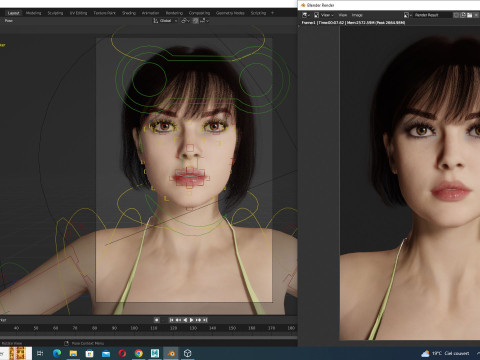Select the left green eye target circle
Viewport: 480px width, 360px height.
(149, 79)
